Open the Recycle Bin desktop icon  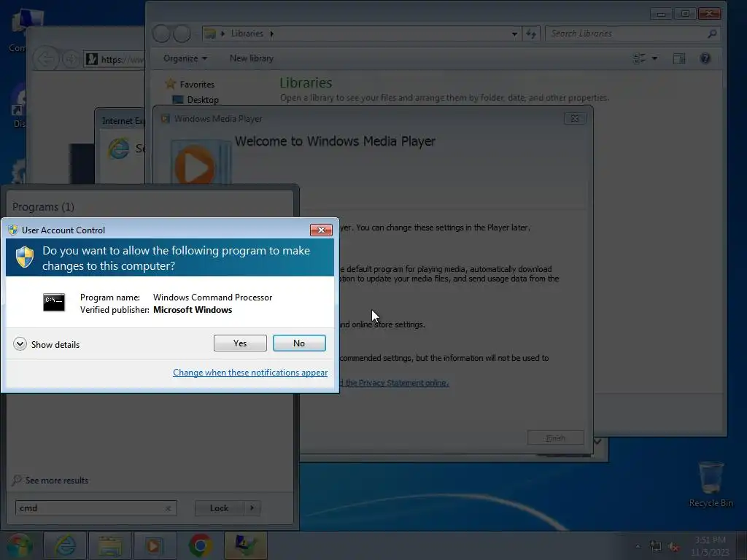point(711,484)
